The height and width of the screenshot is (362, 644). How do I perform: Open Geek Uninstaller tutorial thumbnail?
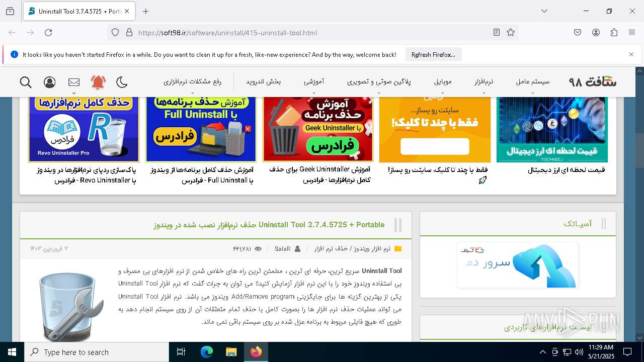coord(318,130)
